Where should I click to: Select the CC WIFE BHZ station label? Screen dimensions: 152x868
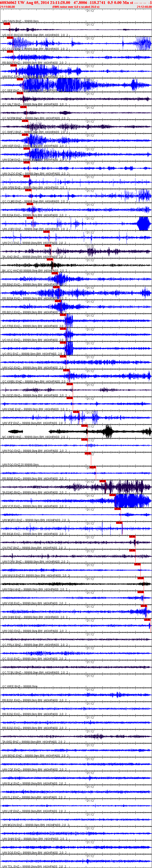[x=20, y=686]
